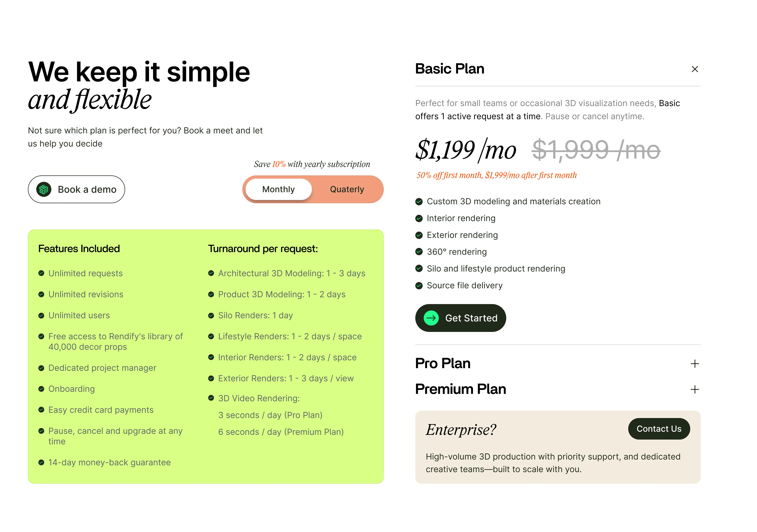Click the check icon beside 14-day money-back guarantee

[x=41, y=462]
